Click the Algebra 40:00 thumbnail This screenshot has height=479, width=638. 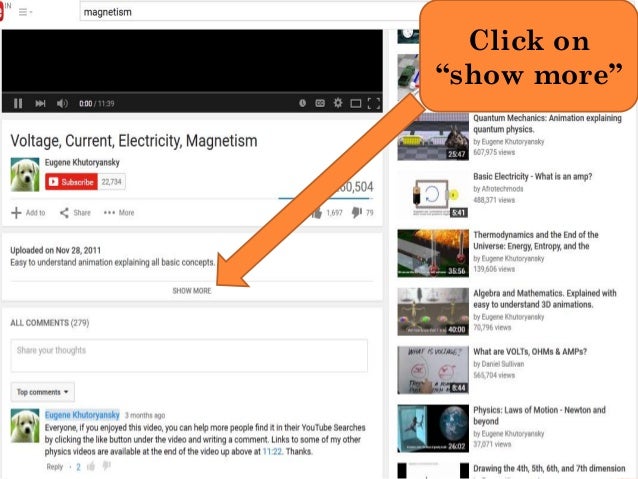(x=433, y=312)
